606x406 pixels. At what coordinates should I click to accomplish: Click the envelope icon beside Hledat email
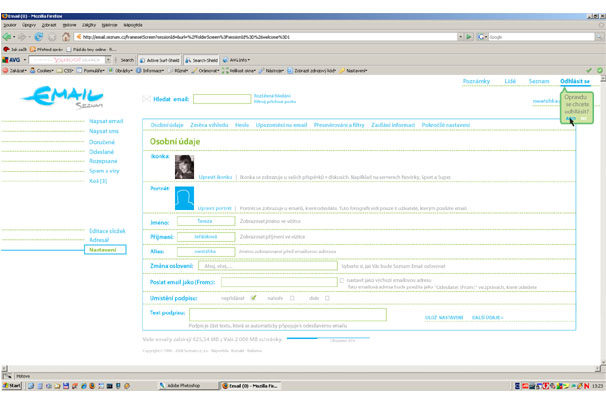[147, 99]
